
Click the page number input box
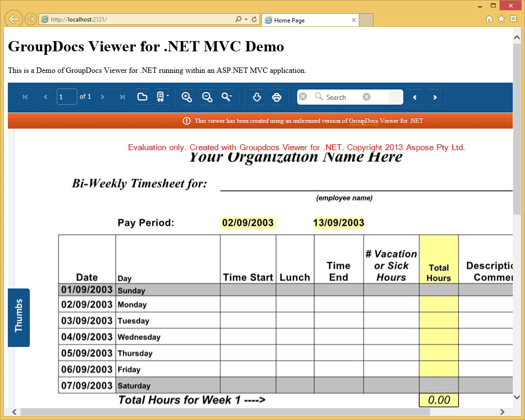[x=66, y=97]
